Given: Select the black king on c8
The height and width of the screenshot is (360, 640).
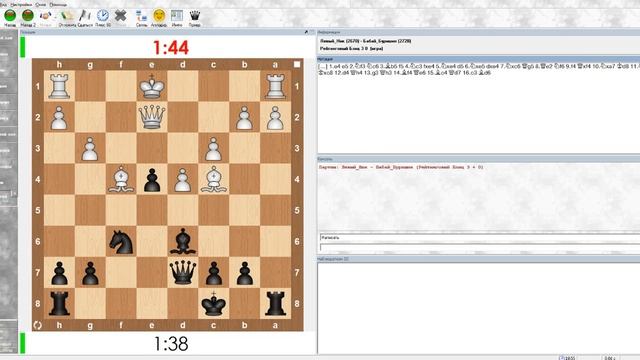Looking at the screenshot, I should point(213,303).
